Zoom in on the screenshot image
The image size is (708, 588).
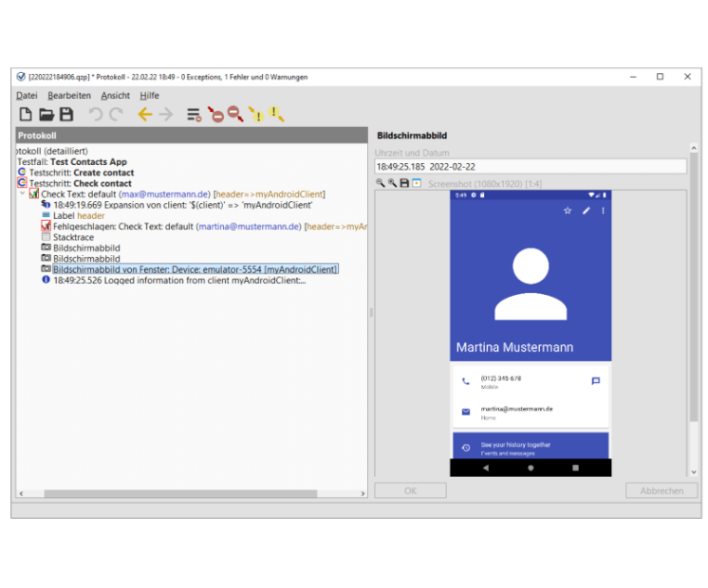[x=381, y=183]
